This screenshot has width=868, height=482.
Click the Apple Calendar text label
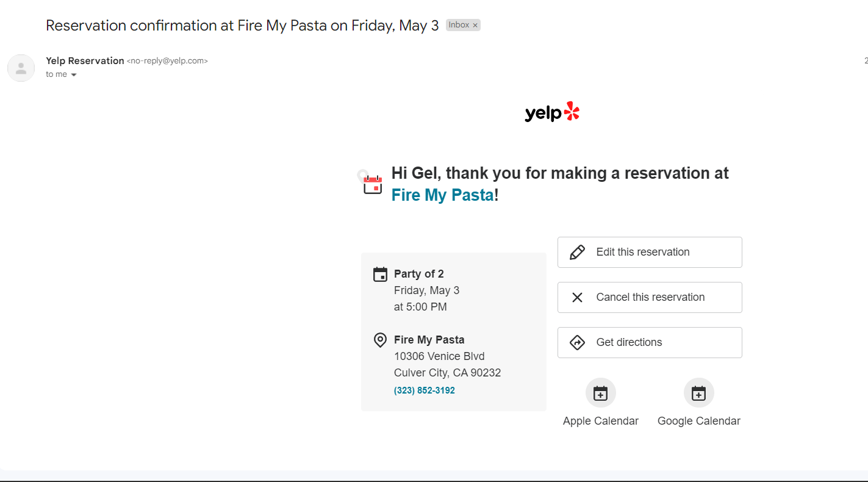(x=601, y=421)
